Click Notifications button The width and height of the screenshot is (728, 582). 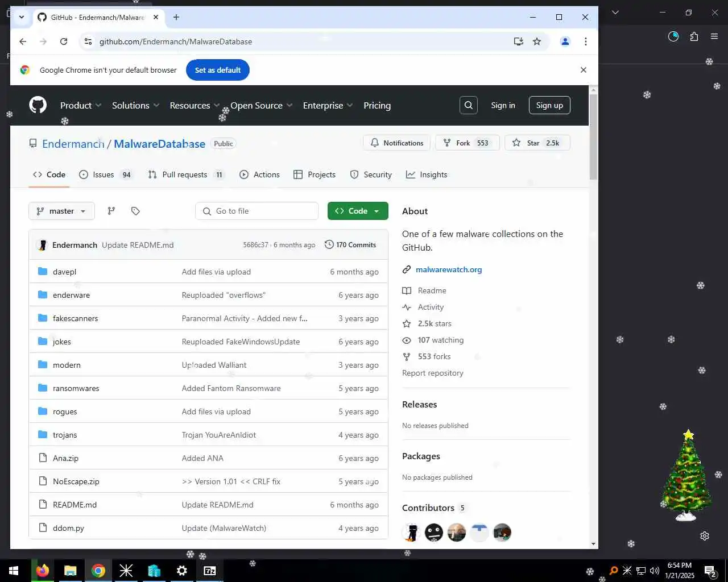396,143
